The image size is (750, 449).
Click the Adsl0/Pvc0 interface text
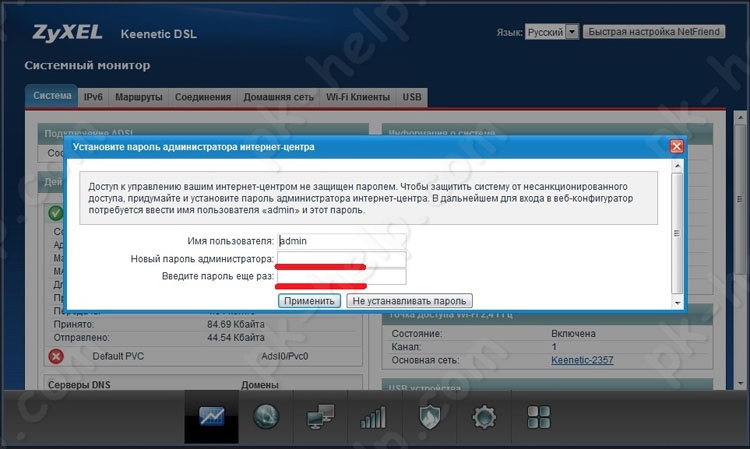pos(285,356)
